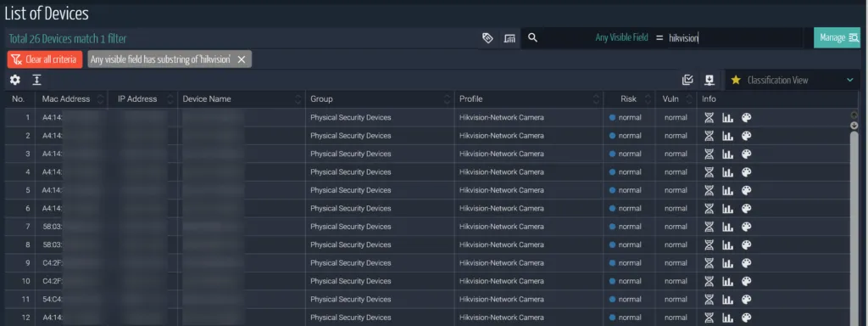Sort by Vuln column

pos(688,99)
